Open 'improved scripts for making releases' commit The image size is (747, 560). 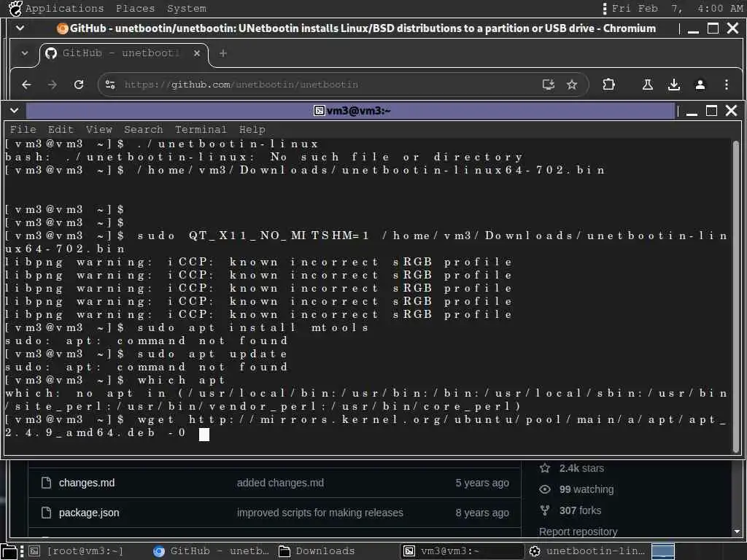320,513
